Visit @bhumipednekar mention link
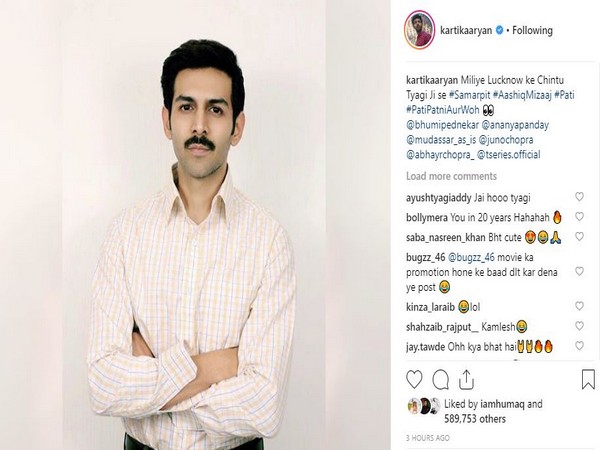The height and width of the screenshot is (450, 600). pyautogui.click(x=441, y=125)
